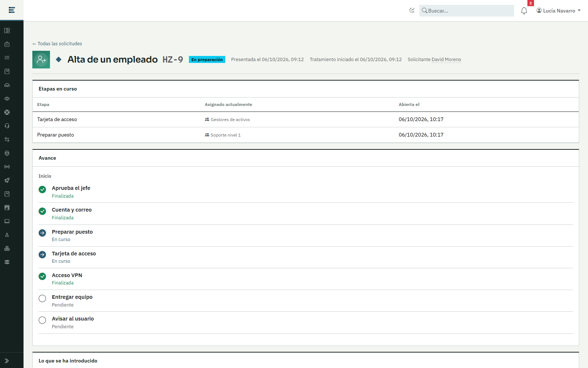The width and height of the screenshot is (588, 368).
Task: Click the request ID HZ-9
Action: 173,60
